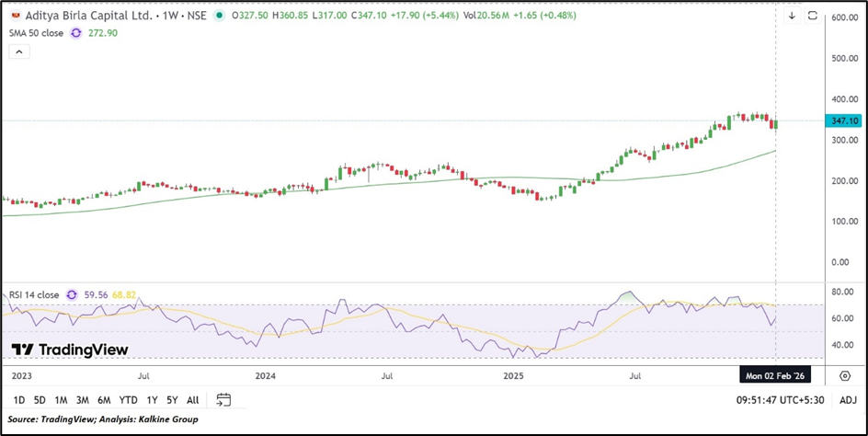Click the 347.10 current price label

[x=843, y=120]
